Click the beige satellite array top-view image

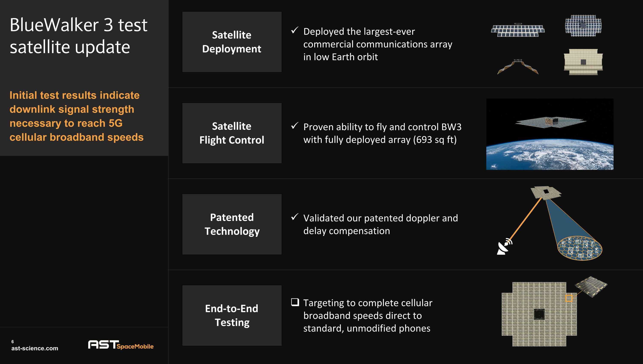583,62
